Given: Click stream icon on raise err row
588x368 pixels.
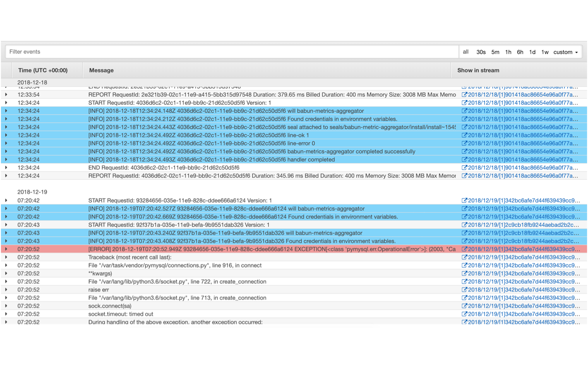Looking at the screenshot, I should point(464,290).
